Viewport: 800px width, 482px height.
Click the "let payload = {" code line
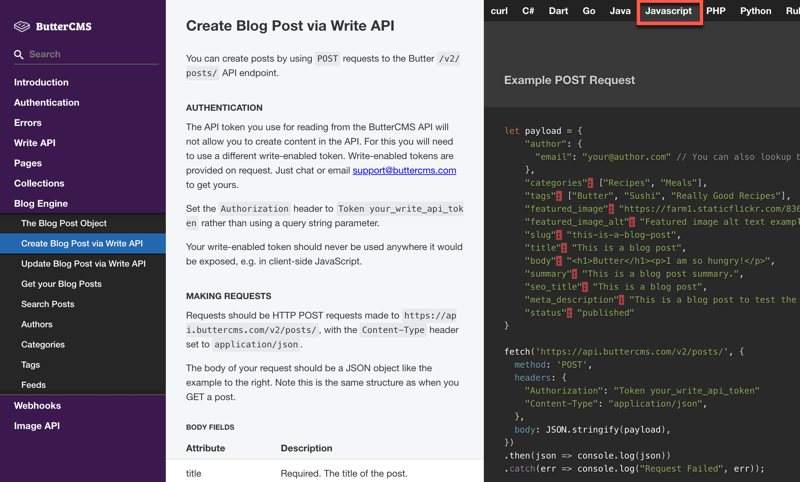543,131
